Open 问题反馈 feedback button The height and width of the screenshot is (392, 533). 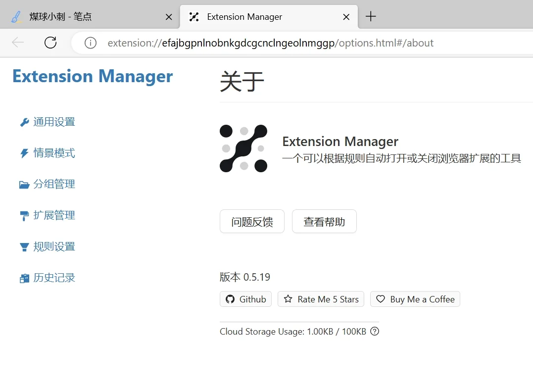tap(252, 221)
